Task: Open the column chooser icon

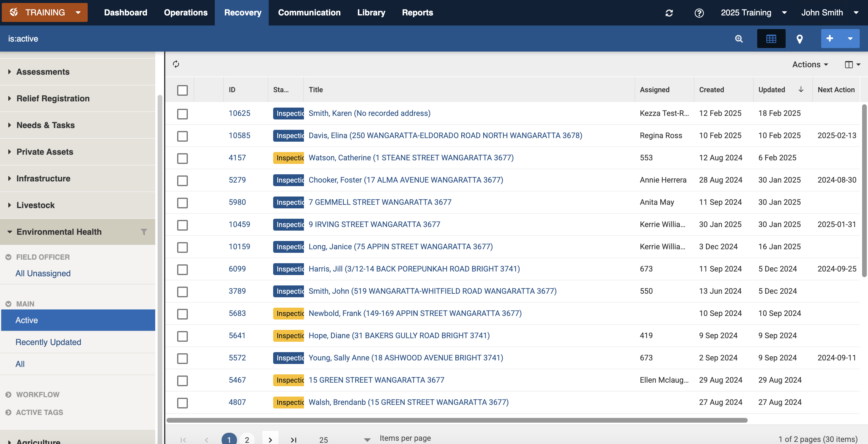Action: click(852, 64)
